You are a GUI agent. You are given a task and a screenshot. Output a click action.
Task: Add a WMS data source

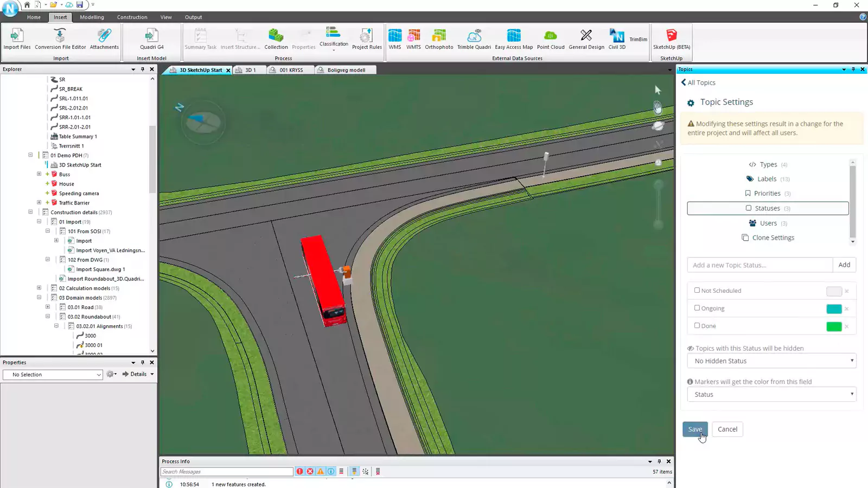(395, 39)
